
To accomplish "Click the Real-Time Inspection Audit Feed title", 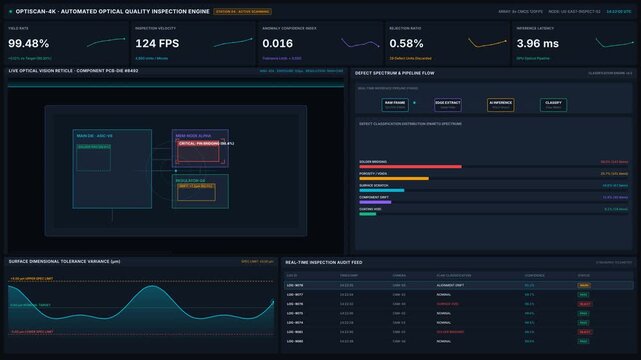I will [x=323, y=262].
